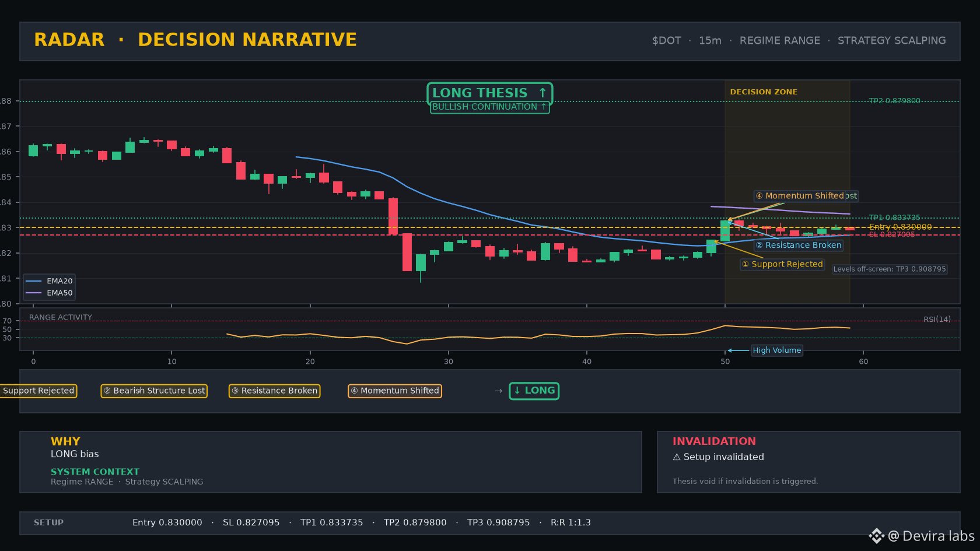The height and width of the screenshot is (551, 980).
Task: Click the warning icon beside Setup invalidated
Action: pyautogui.click(x=677, y=457)
